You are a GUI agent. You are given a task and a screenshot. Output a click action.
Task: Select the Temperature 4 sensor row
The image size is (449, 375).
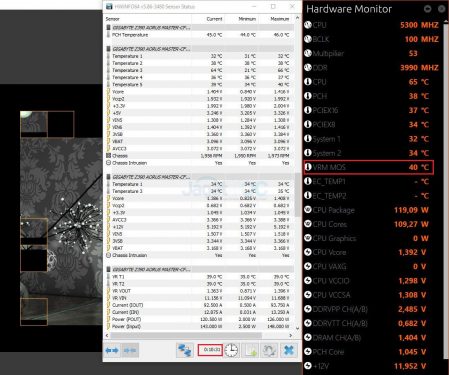(x=199, y=77)
